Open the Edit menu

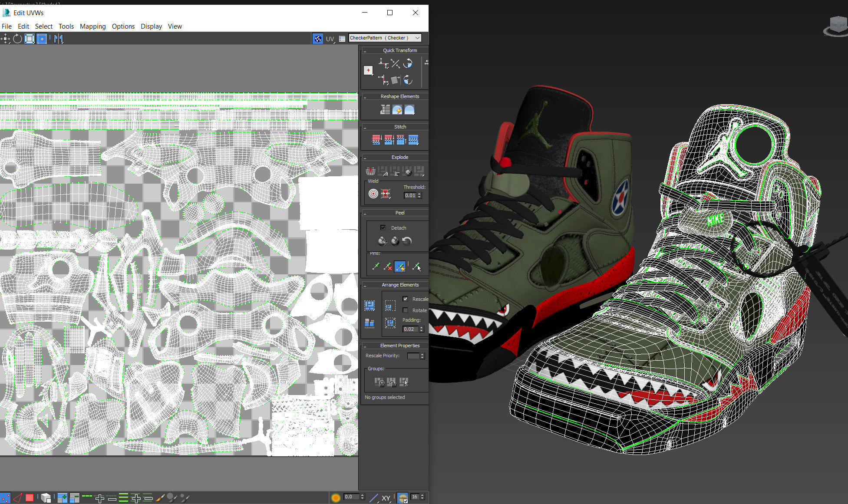pyautogui.click(x=23, y=26)
